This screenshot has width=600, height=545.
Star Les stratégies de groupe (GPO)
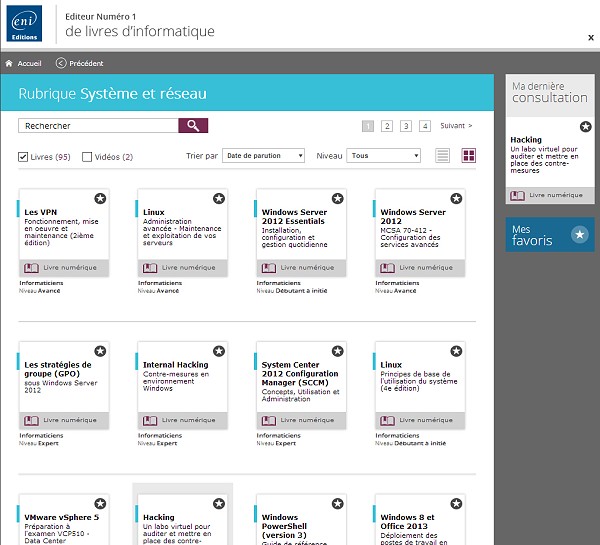[100, 351]
